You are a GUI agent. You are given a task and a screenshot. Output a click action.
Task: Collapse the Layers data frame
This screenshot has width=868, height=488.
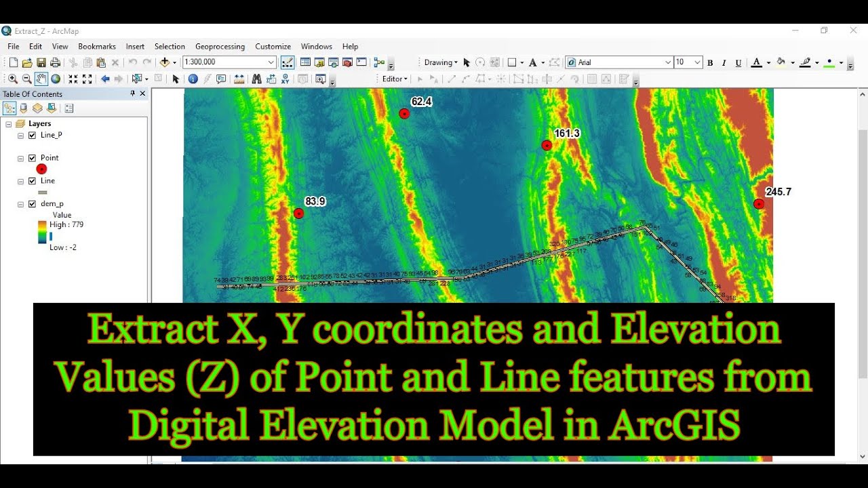[x=9, y=123]
